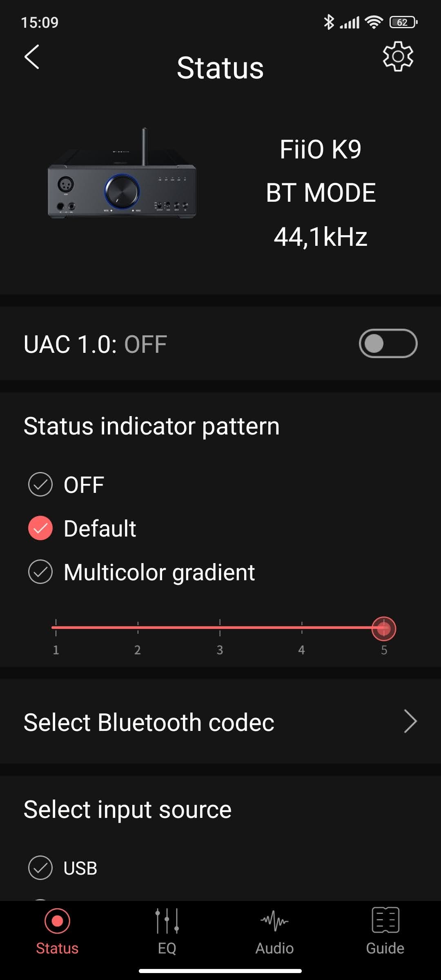Viewport: 441px width, 980px height.
Task: Open Select Bluetooth codec option
Action: [x=149, y=722]
